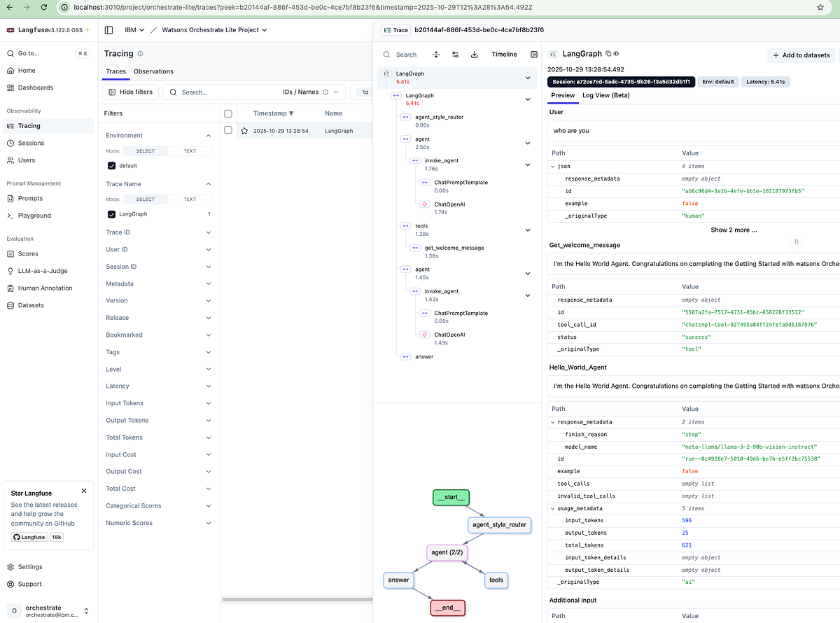Toggle the LangGraph trace name checkbox
Screen dimensions: 840x623
[111, 214]
